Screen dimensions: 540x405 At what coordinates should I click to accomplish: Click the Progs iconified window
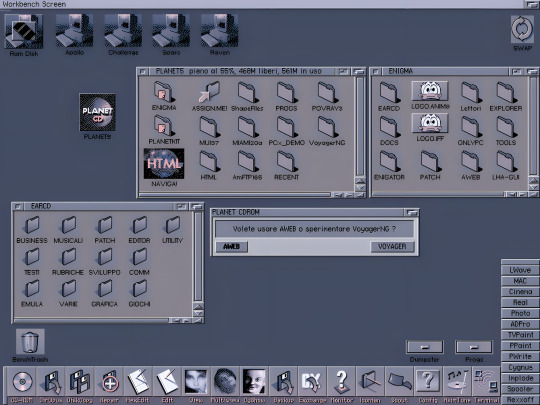(474, 347)
